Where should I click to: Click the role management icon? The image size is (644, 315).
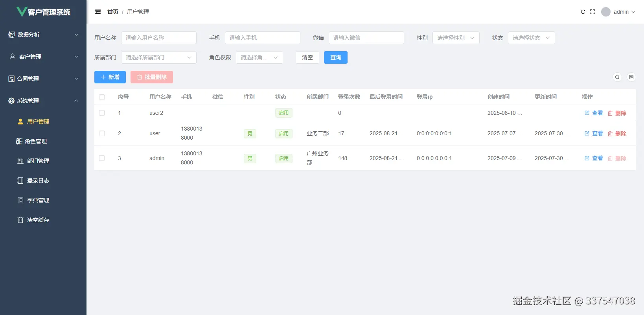tap(19, 141)
